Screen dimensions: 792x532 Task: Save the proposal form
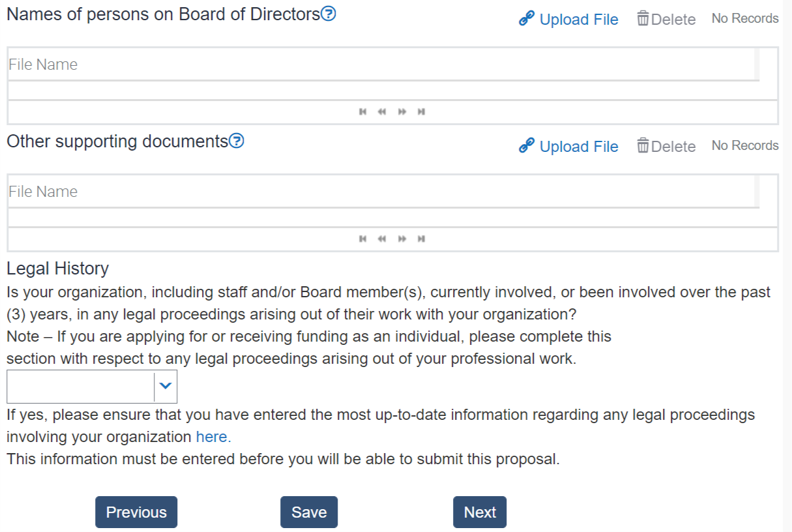pyautogui.click(x=309, y=512)
